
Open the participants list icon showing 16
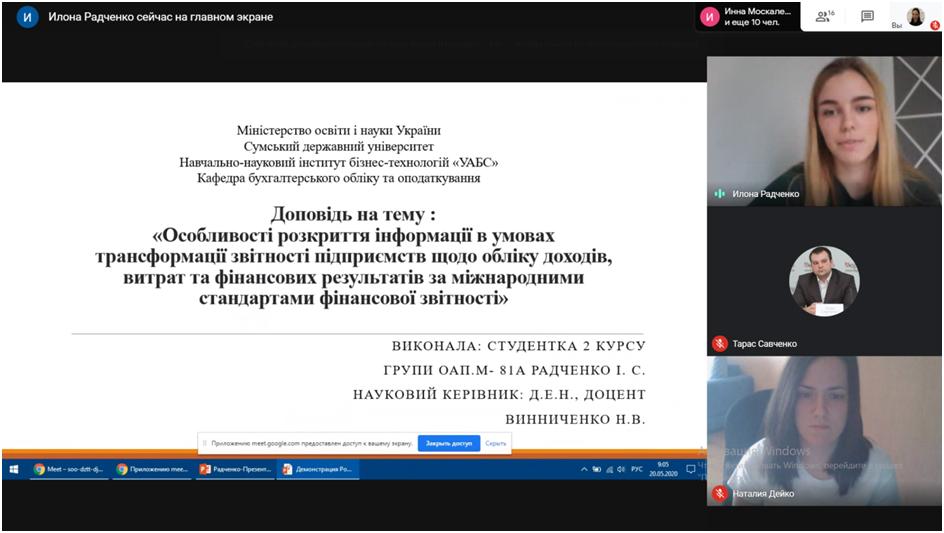click(825, 16)
